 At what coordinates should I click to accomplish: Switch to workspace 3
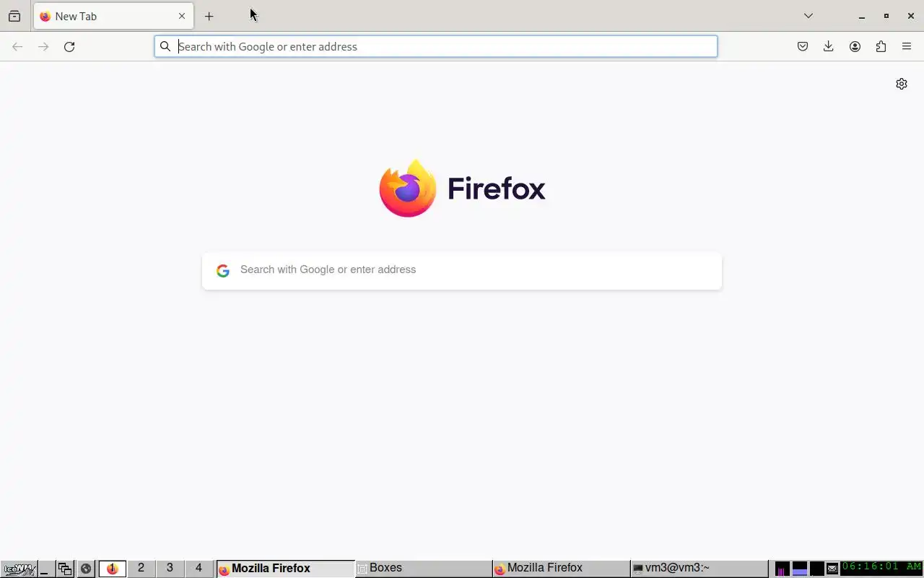[170, 569]
